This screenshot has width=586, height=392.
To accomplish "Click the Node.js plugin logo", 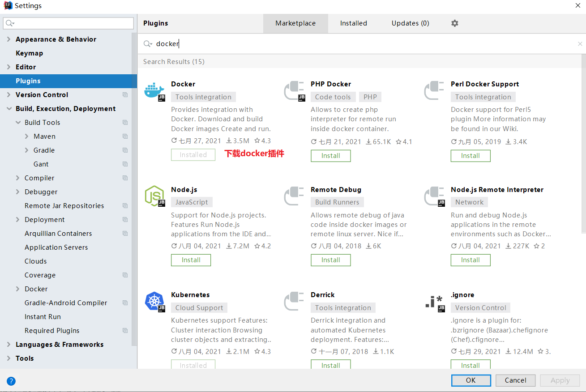I will tap(154, 196).
